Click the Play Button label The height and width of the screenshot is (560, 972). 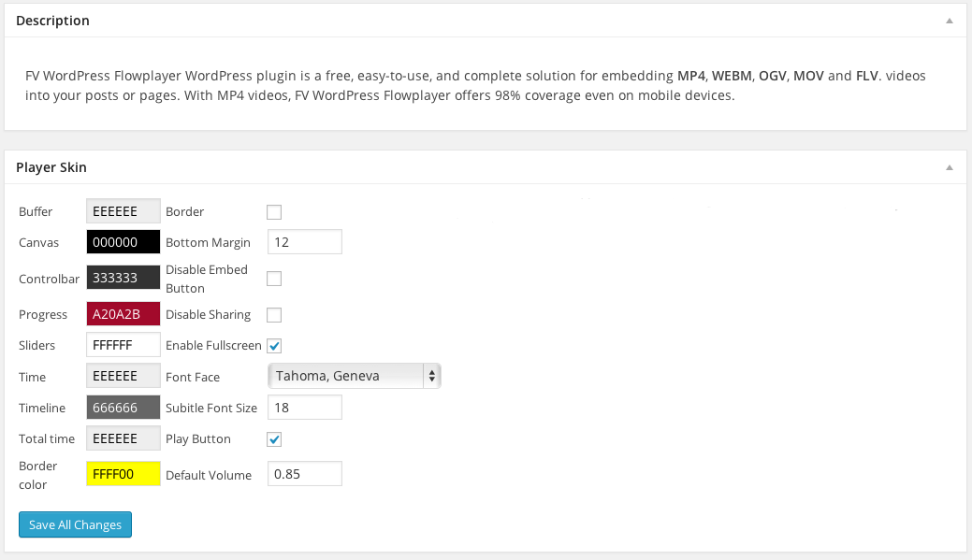(x=198, y=439)
